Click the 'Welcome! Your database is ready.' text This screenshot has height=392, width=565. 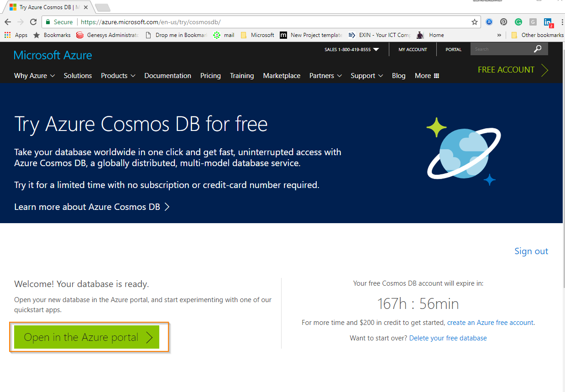[x=82, y=284]
